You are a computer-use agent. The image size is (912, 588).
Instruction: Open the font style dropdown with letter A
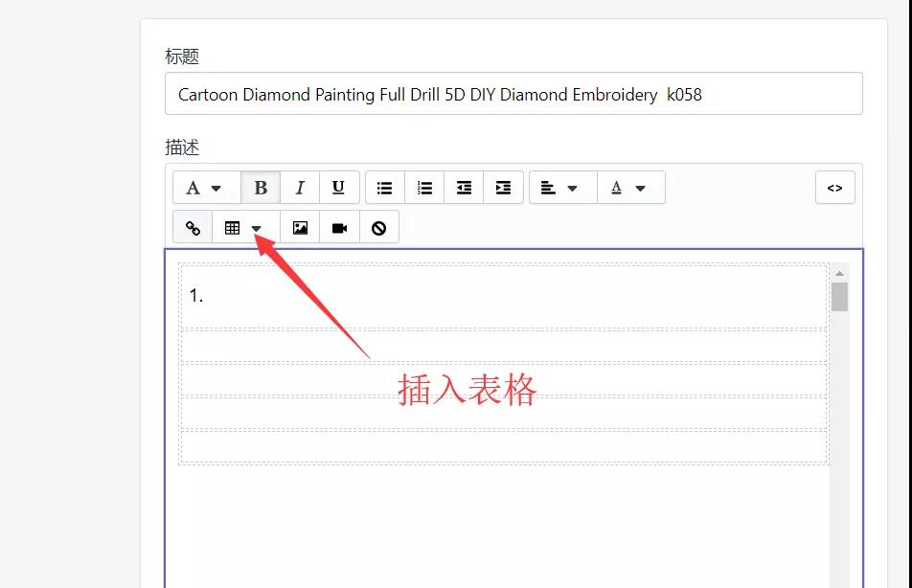[203, 188]
